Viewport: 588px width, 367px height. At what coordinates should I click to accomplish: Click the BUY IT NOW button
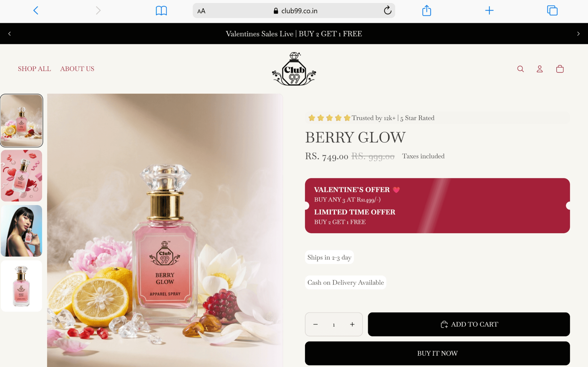tap(437, 353)
